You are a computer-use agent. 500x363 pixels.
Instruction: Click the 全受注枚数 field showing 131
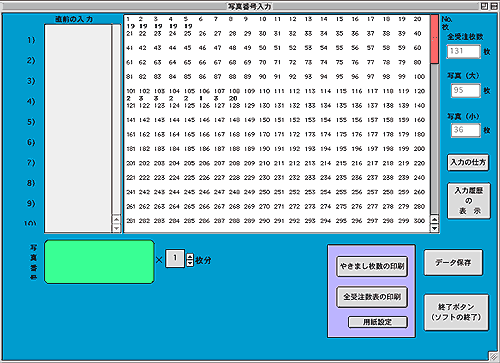click(463, 51)
